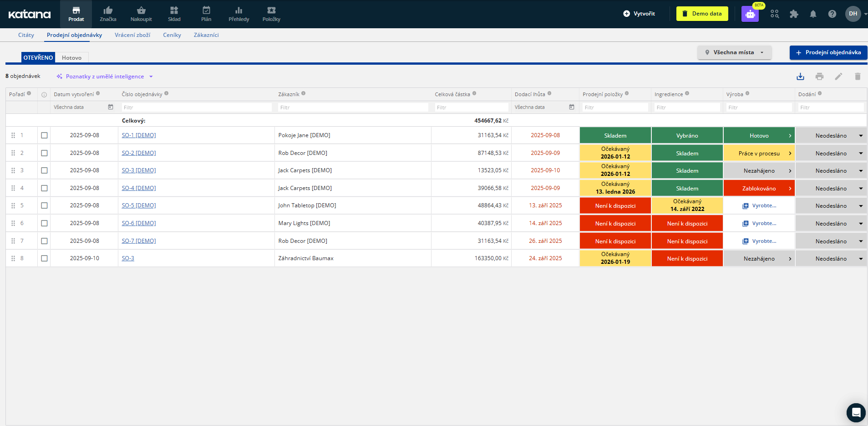
Task: Open order link SO-5 [DEMO]
Action: [x=138, y=205]
